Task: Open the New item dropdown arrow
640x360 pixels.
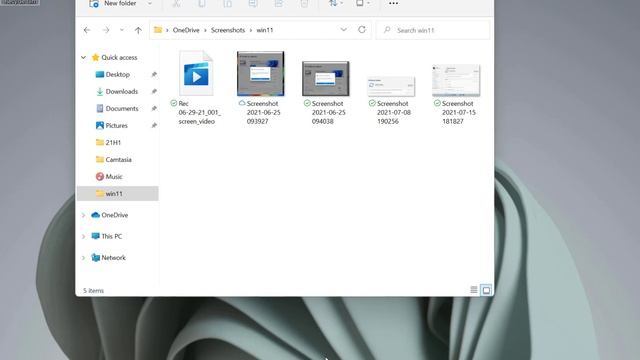Action: [149, 4]
